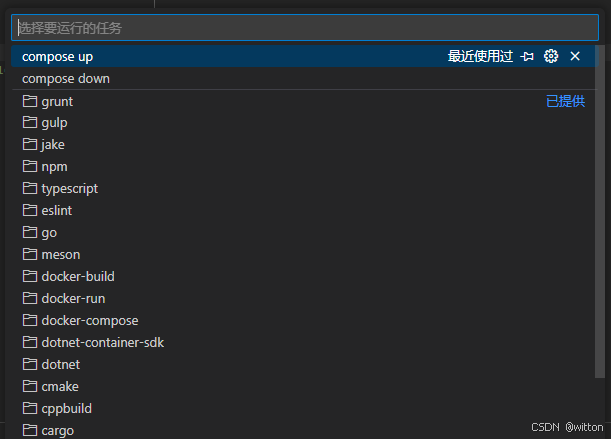Viewport: 611px width, 439px height.
Task: Click the typescript folder icon
Action: point(29,188)
